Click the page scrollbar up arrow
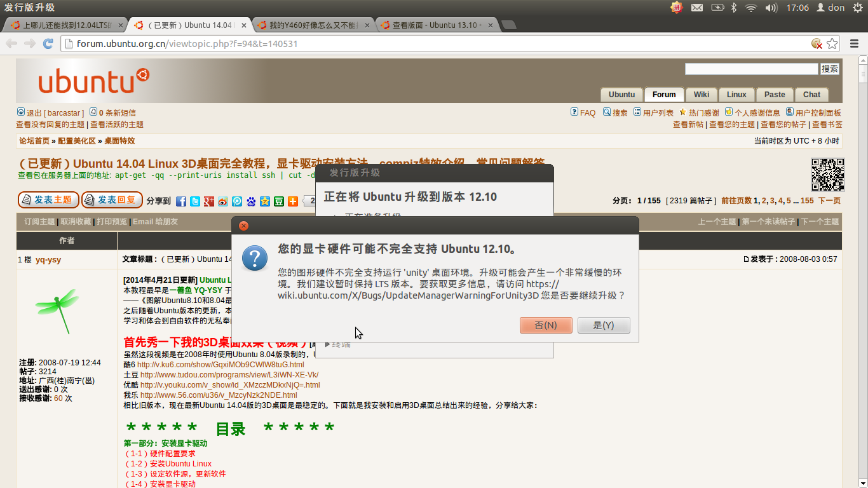 click(863, 60)
